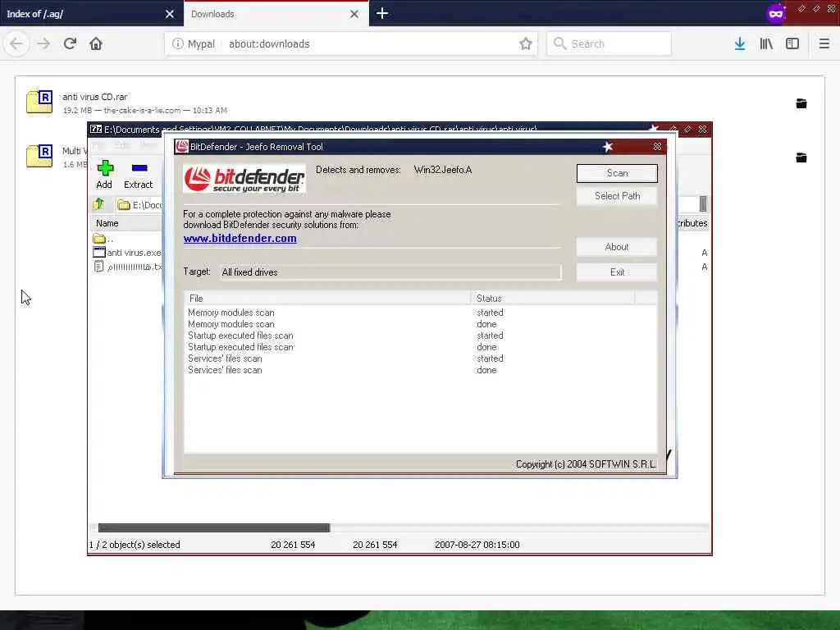This screenshot has height=630, width=840.
Task: Toggle the sidebar icon
Action: [792, 44]
